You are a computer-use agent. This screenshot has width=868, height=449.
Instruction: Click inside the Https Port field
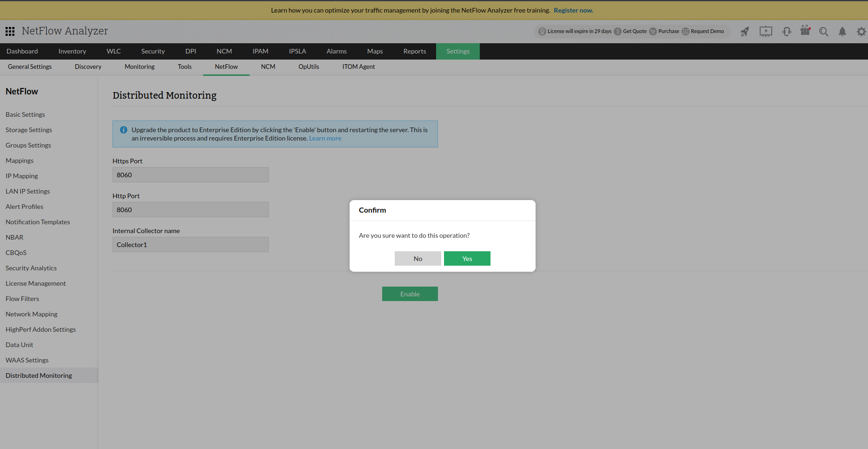[190, 174]
